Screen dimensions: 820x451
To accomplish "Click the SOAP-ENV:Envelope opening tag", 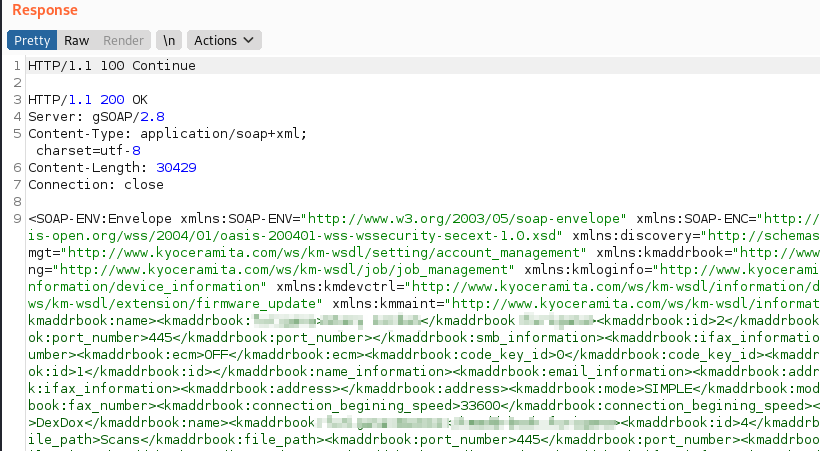I will click(100, 218).
